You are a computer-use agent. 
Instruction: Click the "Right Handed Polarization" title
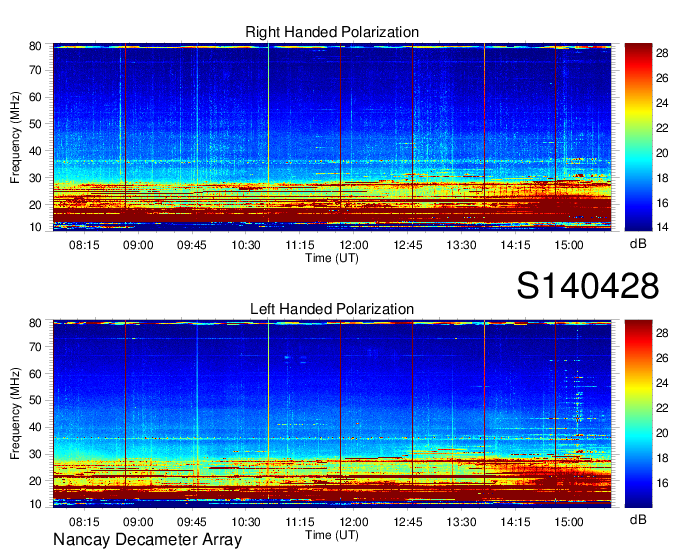click(332, 32)
